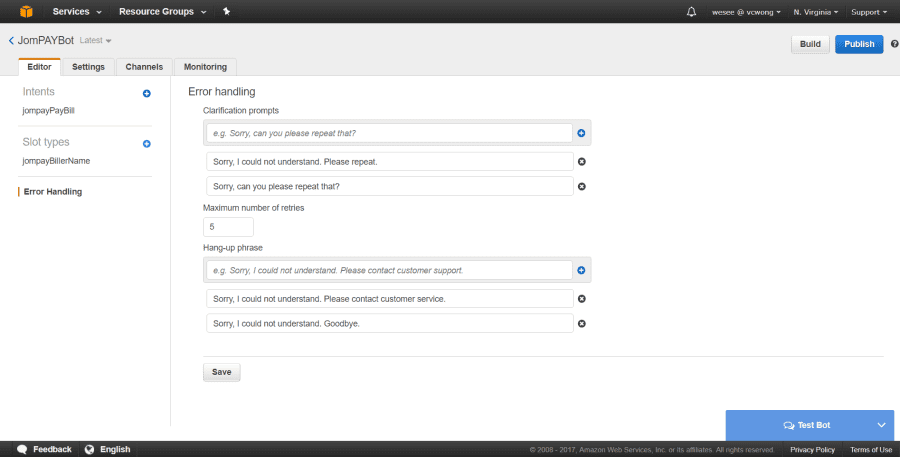The width and height of the screenshot is (900, 457).
Task: Click the English language link
Action: coord(115,450)
